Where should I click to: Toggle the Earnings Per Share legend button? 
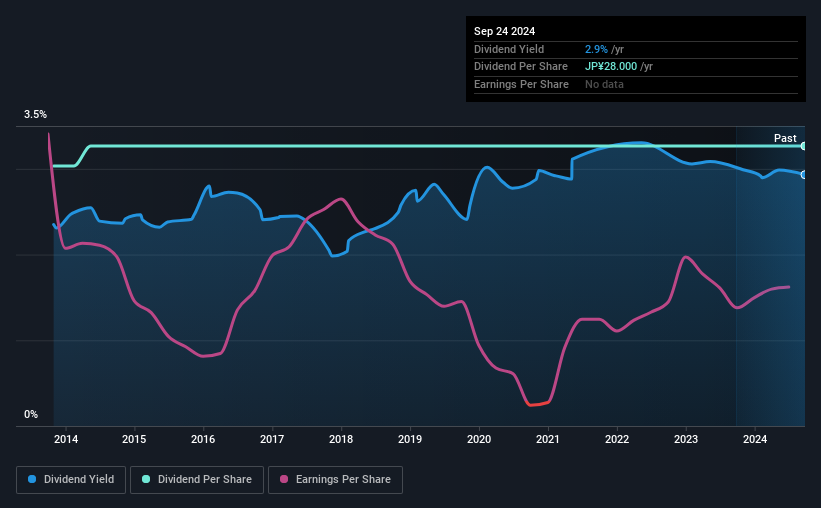[335, 479]
